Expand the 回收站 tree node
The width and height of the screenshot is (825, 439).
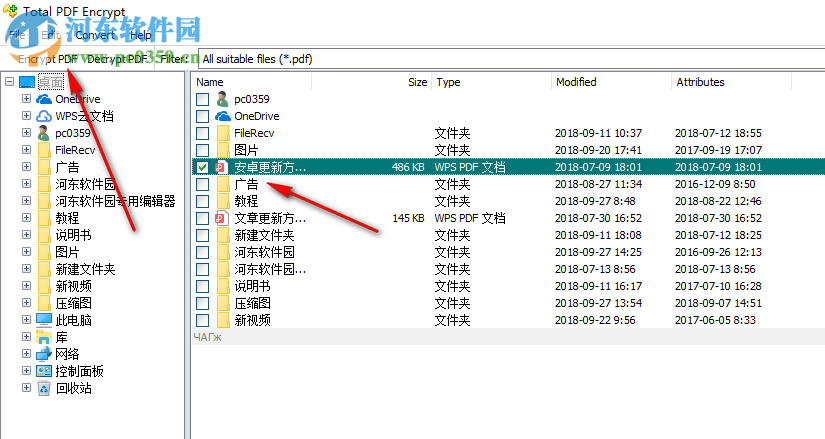click(x=26, y=387)
